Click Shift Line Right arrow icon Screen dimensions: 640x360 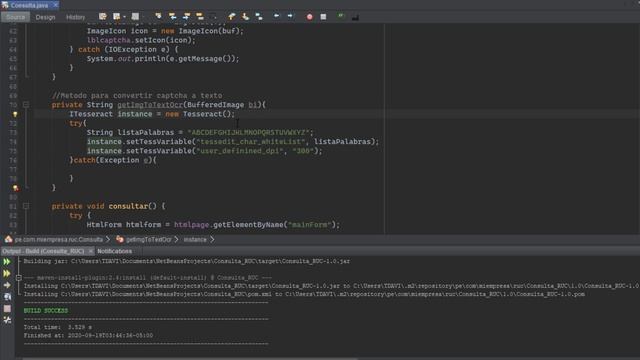290,17
